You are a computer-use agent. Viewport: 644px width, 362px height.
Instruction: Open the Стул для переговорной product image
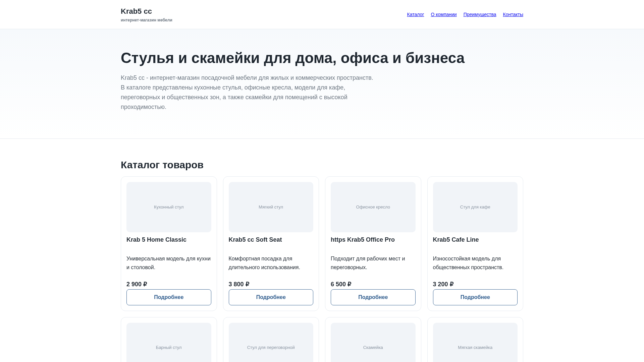[271, 347]
